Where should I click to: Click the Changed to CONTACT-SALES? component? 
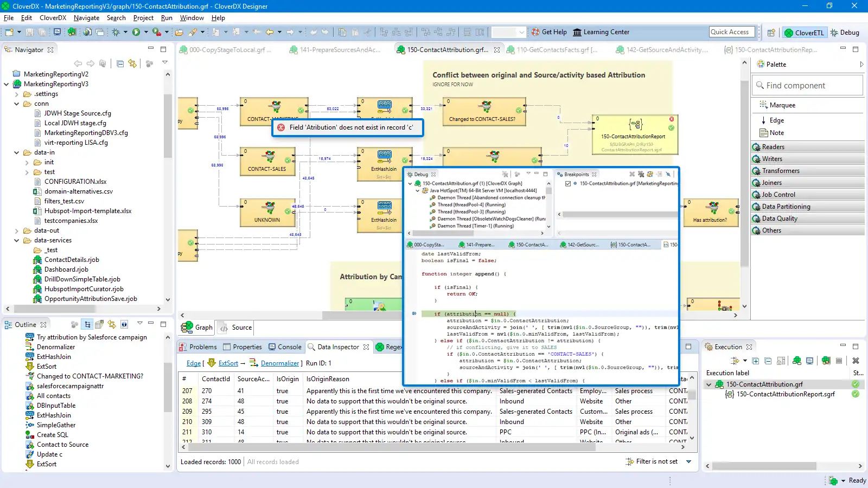pos(484,112)
